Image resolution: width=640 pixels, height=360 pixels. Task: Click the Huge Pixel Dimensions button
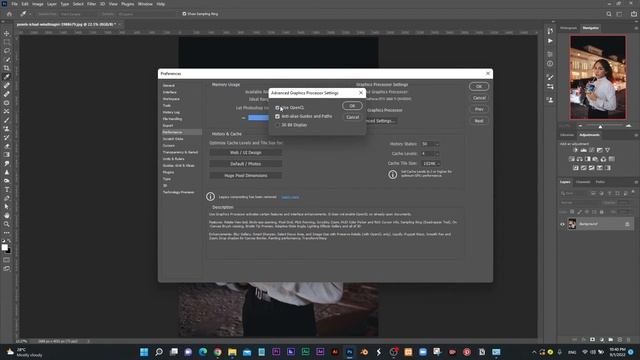pyautogui.click(x=246, y=176)
